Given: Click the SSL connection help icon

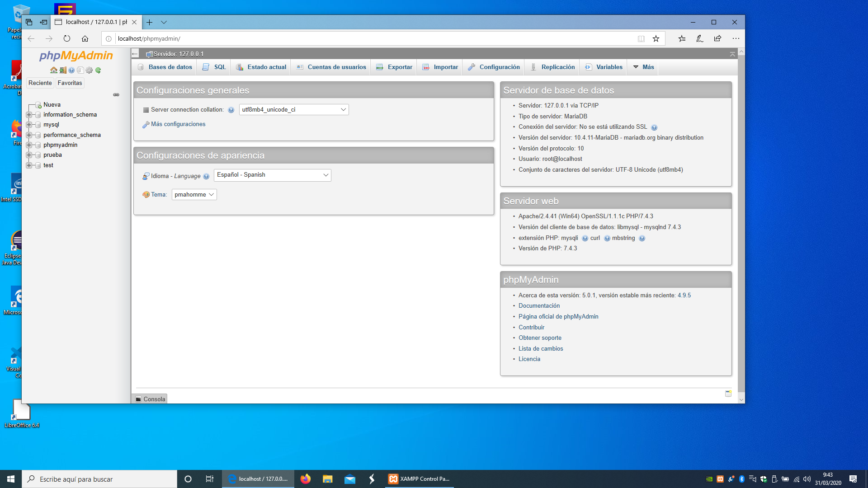Looking at the screenshot, I should pyautogui.click(x=654, y=127).
